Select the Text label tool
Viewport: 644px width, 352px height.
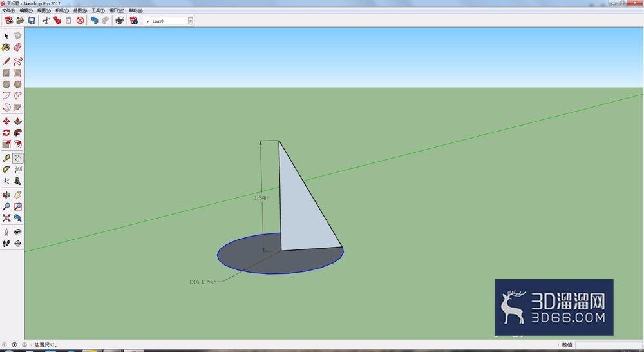coord(17,170)
